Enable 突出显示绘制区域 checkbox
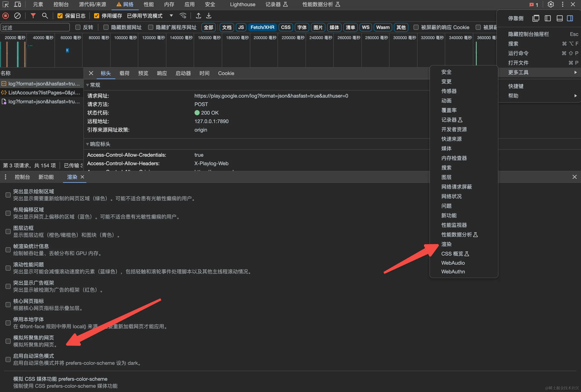Viewport: 581px width, 392px height. coord(8,195)
